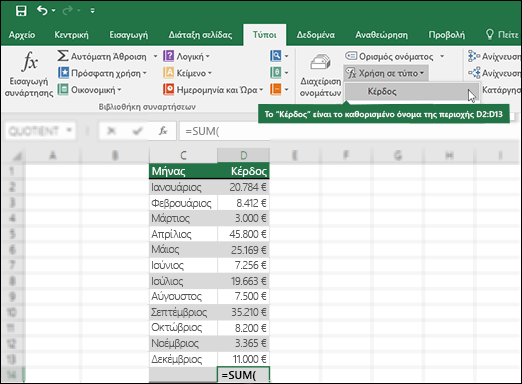
Task: Select the Τύποι tab
Action: point(265,35)
